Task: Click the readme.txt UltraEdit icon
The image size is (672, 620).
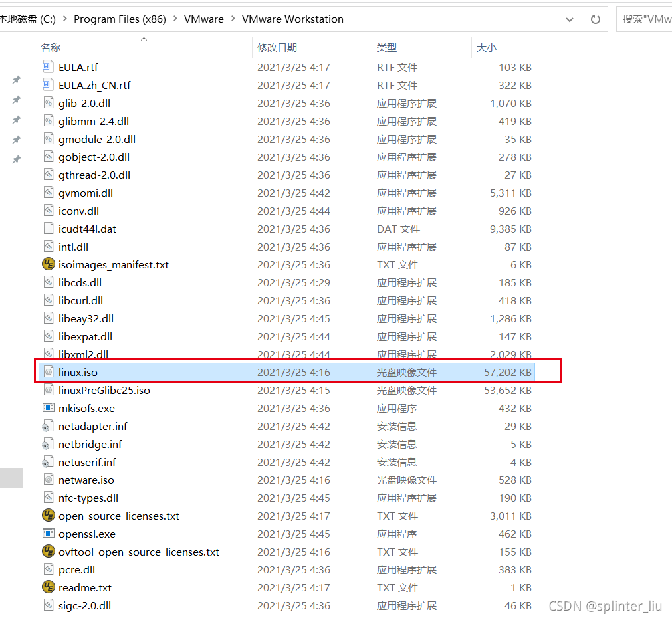Action: pos(49,587)
